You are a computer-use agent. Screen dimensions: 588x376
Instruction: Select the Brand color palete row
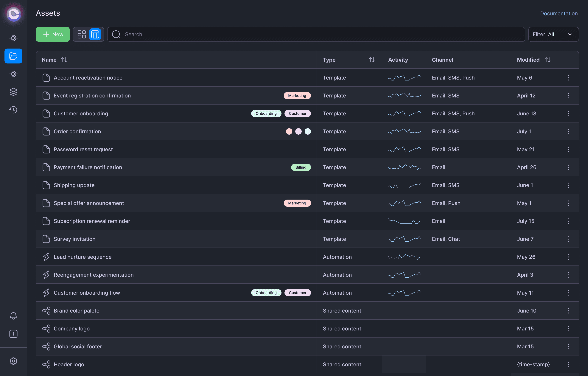coord(76,311)
